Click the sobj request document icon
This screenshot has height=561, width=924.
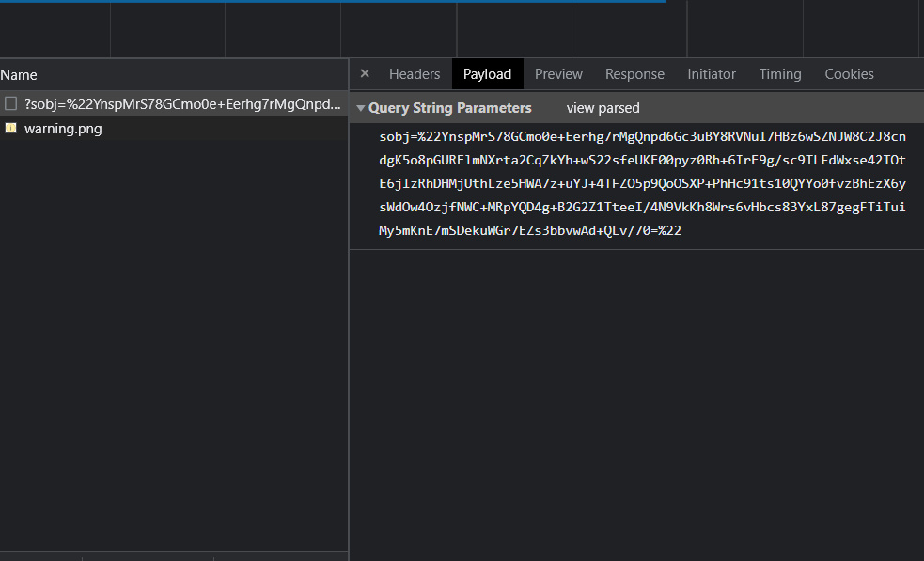click(10, 103)
